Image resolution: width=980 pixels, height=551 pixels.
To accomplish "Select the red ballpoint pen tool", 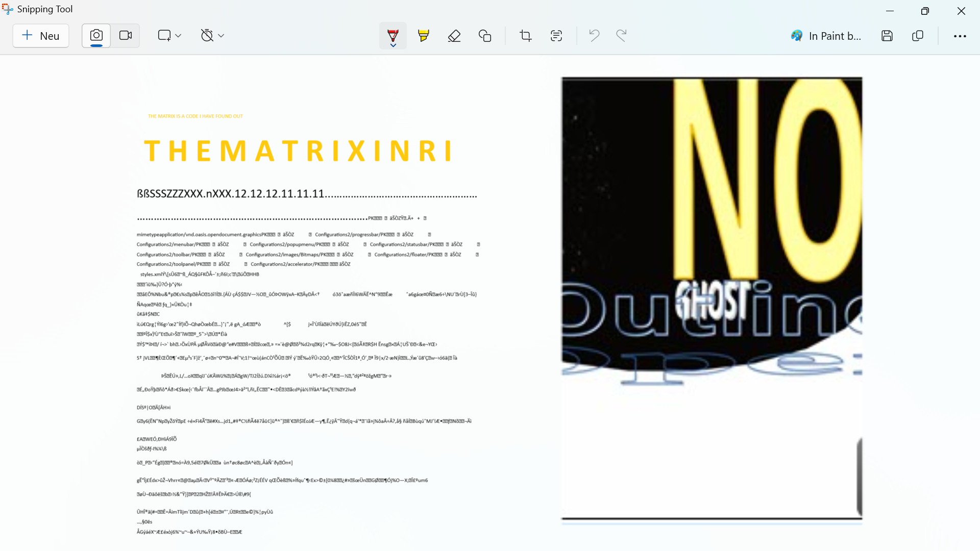I will click(393, 35).
